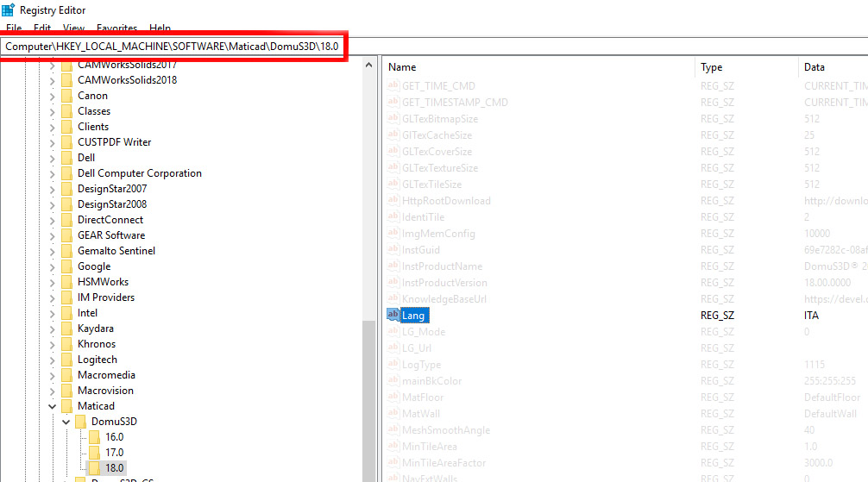Expand the Google key
This screenshot has width=868, height=482.
point(52,266)
